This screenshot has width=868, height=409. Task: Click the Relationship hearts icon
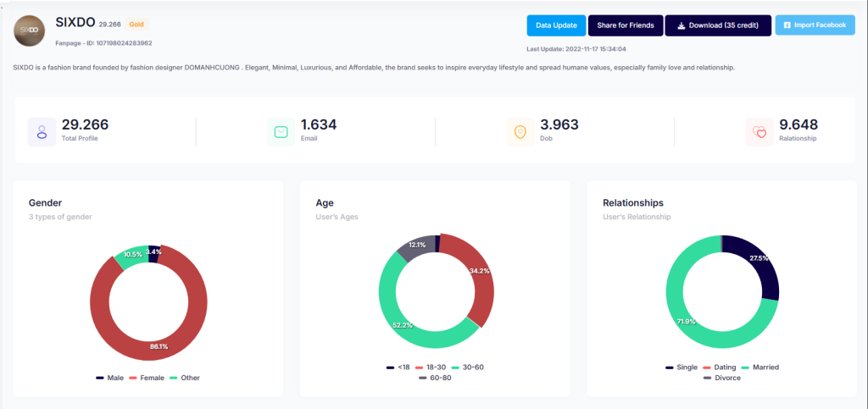(x=759, y=132)
